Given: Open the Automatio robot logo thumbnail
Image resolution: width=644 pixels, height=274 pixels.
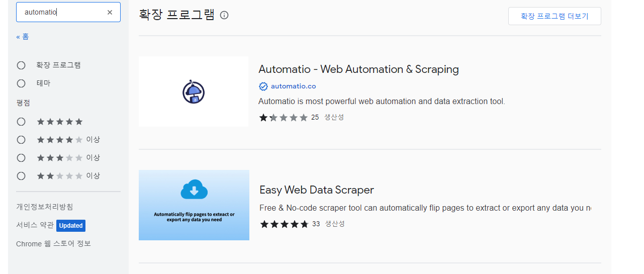Looking at the screenshot, I should 194,92.
